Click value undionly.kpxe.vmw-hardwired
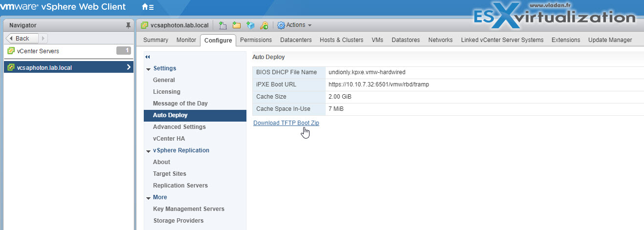 [367, 72]
